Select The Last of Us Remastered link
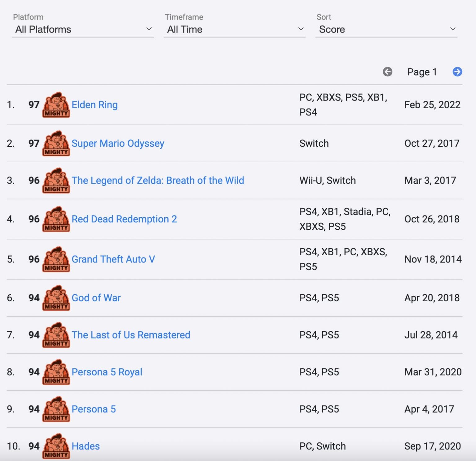The height and width of the screenshot is (461, 476). click(x=131, y=335)
